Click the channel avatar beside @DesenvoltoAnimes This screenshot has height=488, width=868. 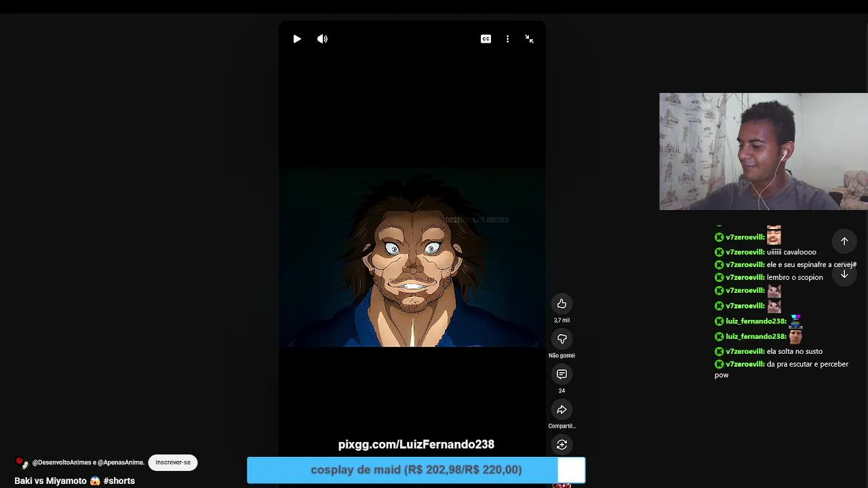click(22, 462)
